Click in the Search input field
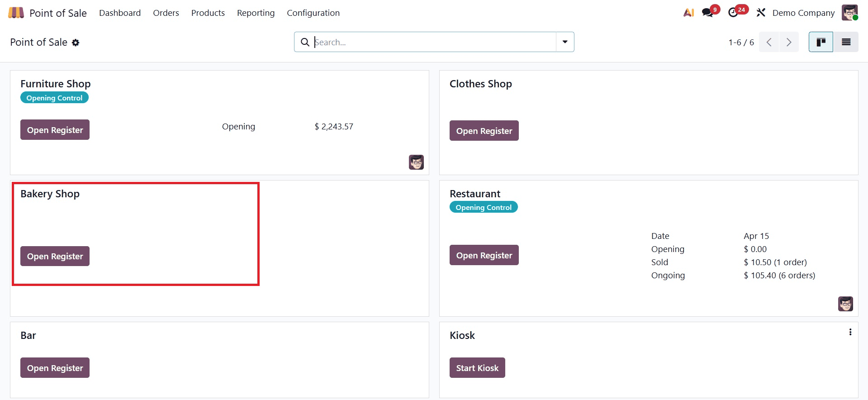Image resolution: width=868 pixels, height=400 pixels. [434, 42]
